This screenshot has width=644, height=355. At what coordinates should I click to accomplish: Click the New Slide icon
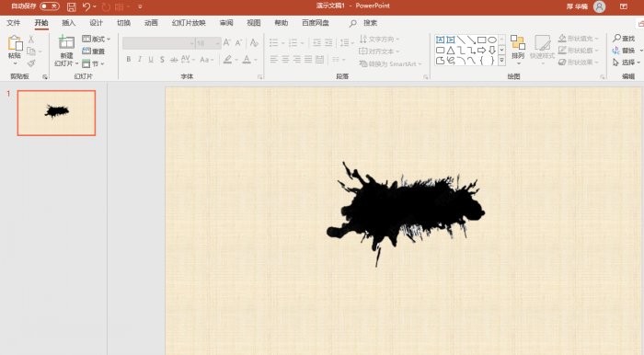[66, 42]
